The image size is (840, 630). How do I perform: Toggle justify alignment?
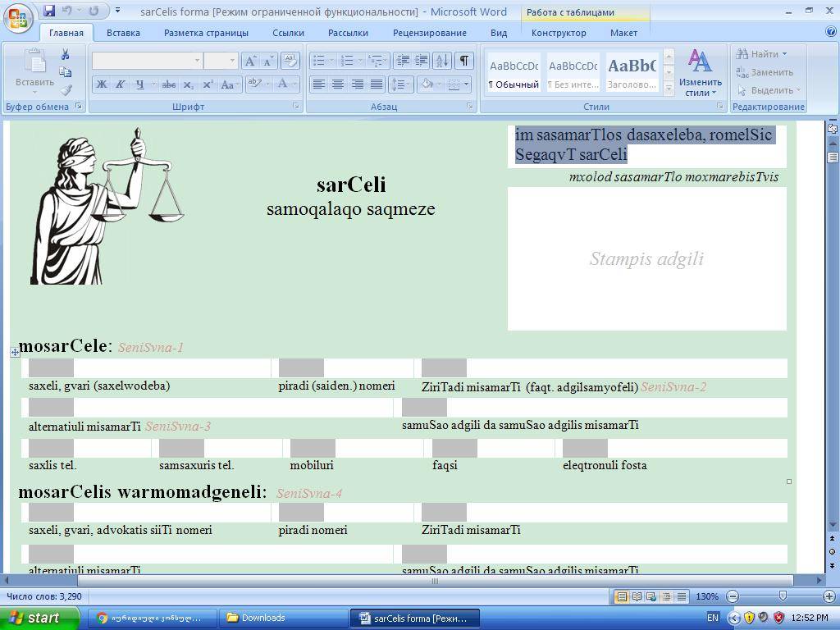377,84
